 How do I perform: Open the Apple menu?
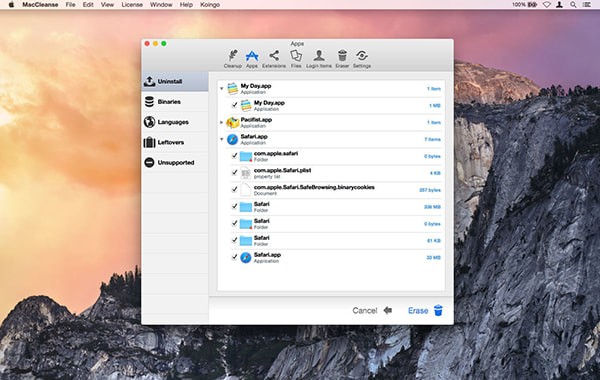click(x=11, y=5)
